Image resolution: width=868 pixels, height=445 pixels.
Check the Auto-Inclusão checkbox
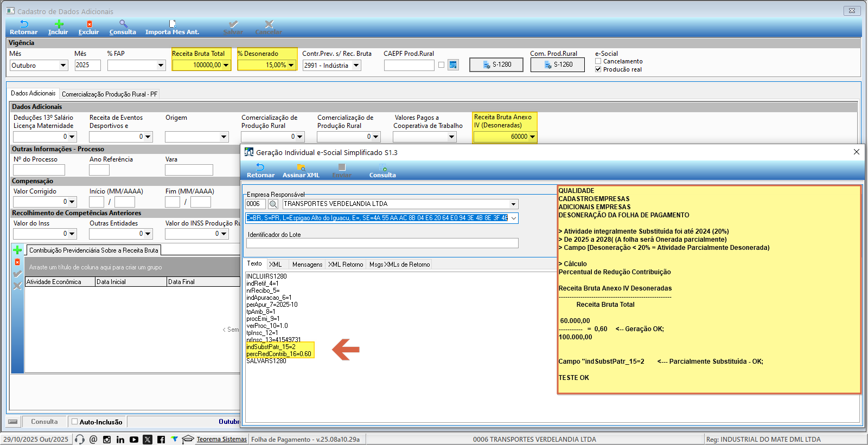tap(75, 421)
